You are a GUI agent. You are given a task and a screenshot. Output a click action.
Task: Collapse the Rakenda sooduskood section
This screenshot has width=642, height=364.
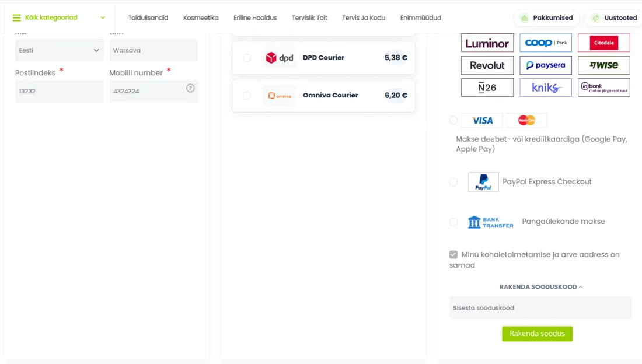click(540, 287)
